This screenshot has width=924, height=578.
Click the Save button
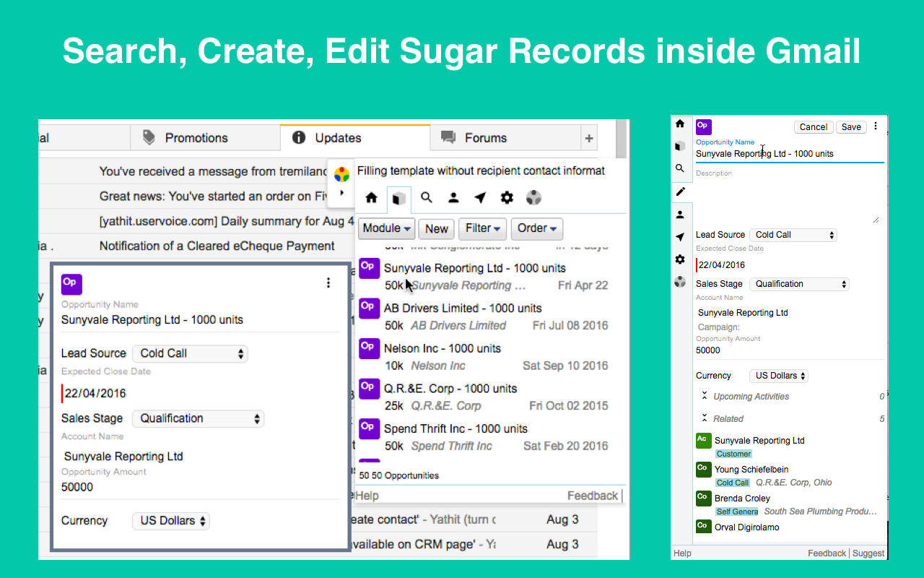point(851,127)
